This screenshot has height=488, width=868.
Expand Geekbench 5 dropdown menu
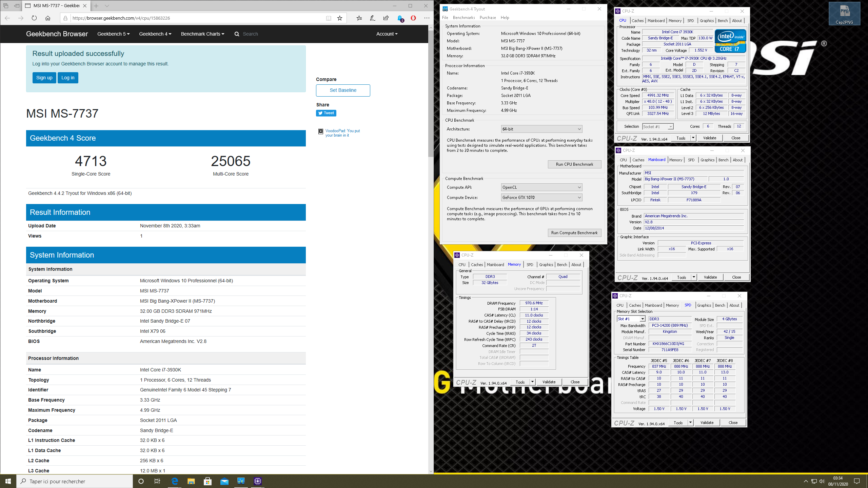coord(113,34)
